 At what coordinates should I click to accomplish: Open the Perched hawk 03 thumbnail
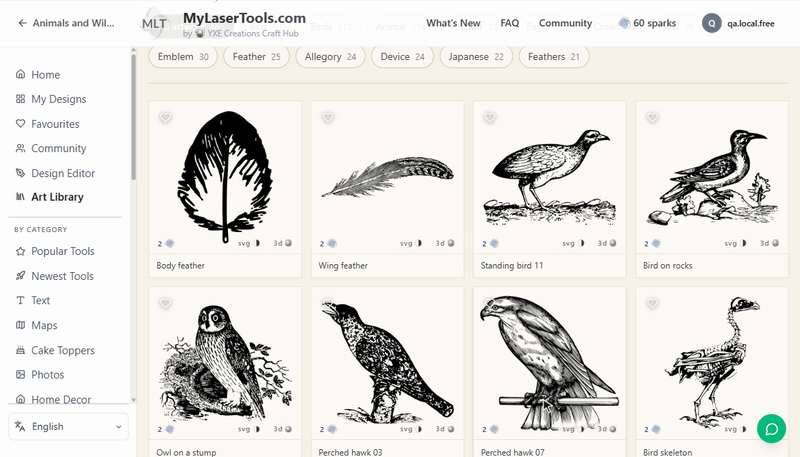(388, 362)
